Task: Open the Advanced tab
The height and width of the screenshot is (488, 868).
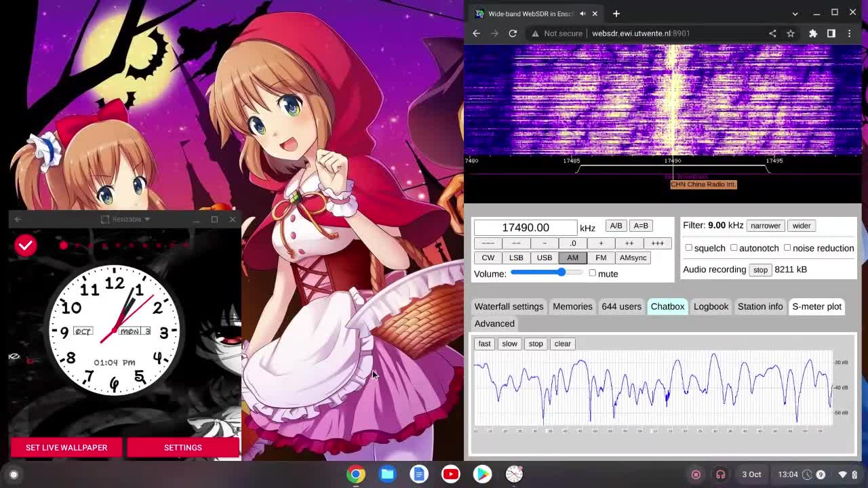Action: tap(494, 323)
